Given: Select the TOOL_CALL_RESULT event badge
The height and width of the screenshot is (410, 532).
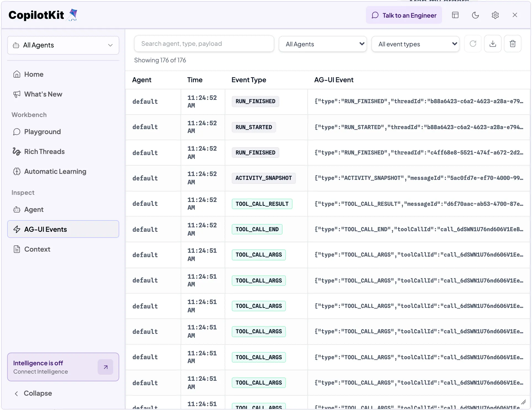Looking at the screenshot, I should [x=262, y=204].
